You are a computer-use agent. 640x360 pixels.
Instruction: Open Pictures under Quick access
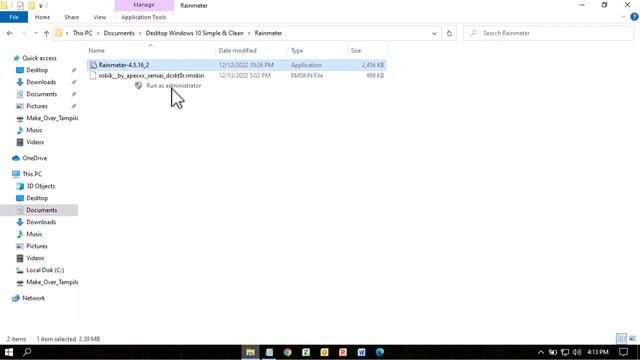pos(37,106)
